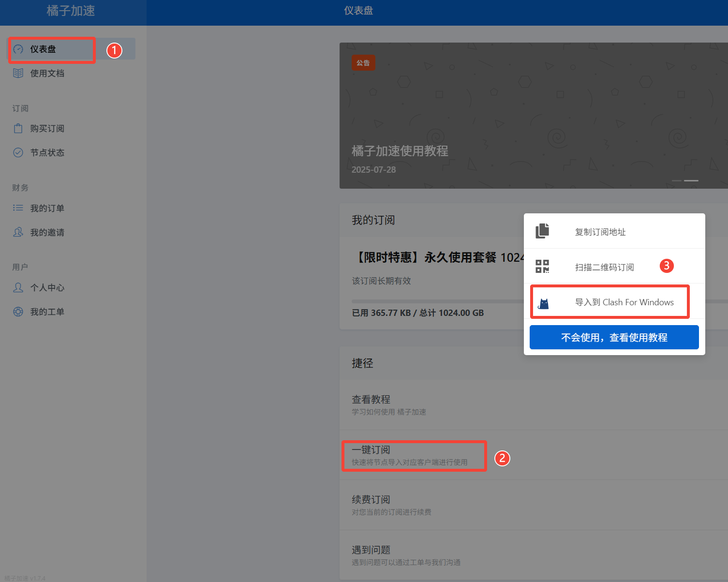Screen dimensions: 728x582
Task: Choose 扫描二维码订阅 from the popup
Action: point(604,267)
